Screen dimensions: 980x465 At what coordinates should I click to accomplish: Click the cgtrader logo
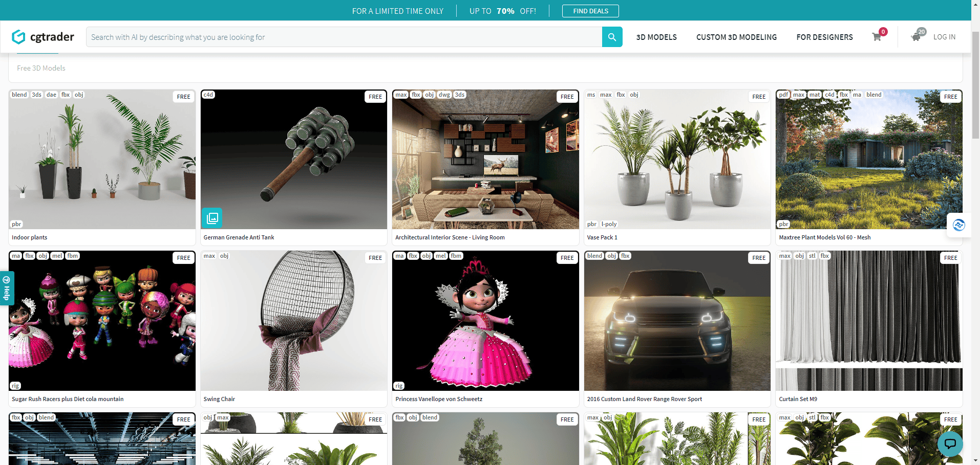(43, 37)
